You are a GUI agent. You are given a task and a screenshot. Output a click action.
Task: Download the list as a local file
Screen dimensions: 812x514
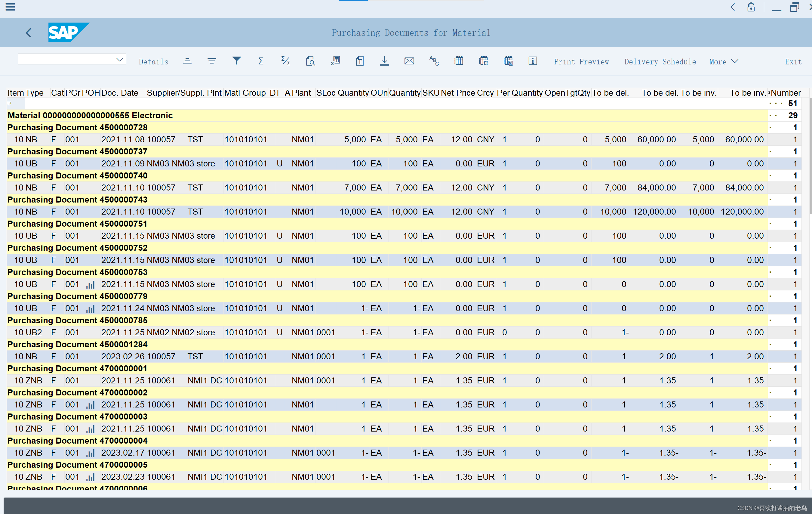384,61
